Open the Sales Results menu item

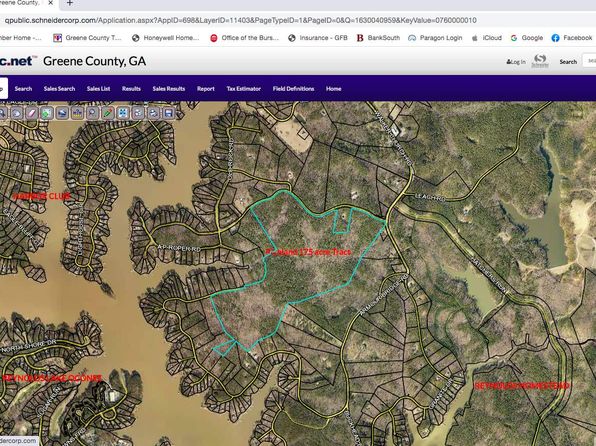pos(169,89)
